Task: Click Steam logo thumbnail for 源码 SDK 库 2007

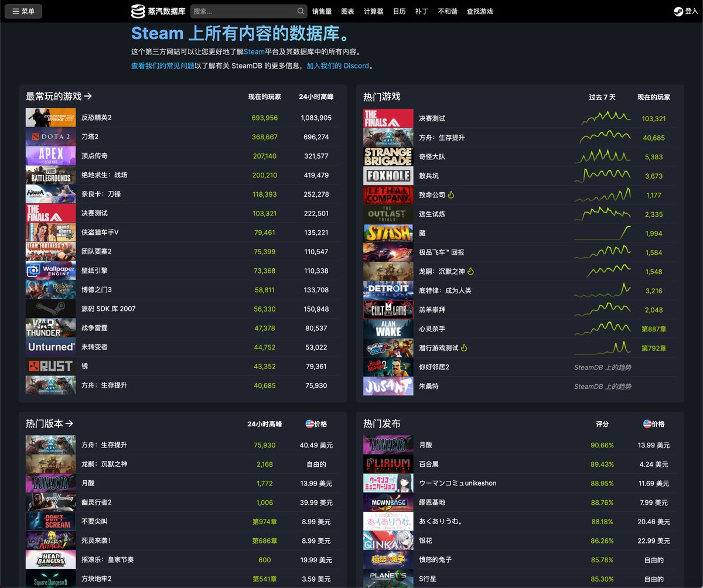Action: coord(51,309)
